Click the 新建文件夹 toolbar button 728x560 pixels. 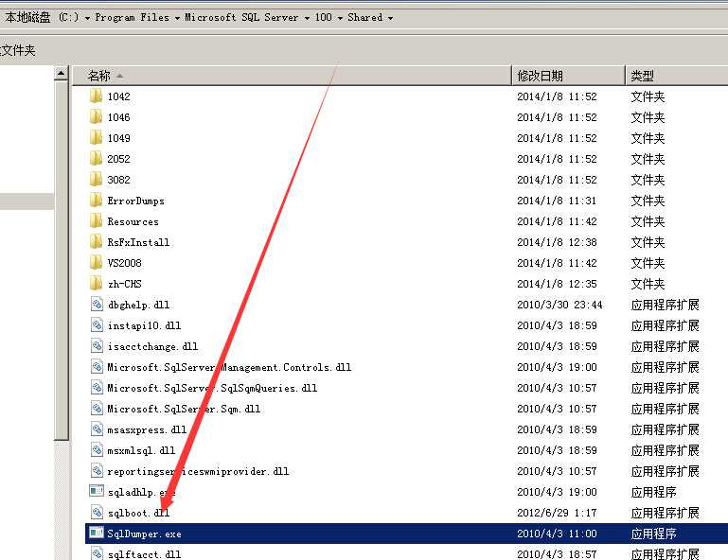pos(18,50)
